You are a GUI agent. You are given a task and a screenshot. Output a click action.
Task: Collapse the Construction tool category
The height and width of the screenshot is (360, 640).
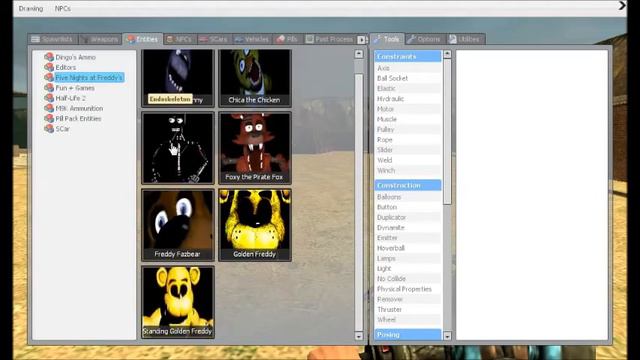pos(408,185)
